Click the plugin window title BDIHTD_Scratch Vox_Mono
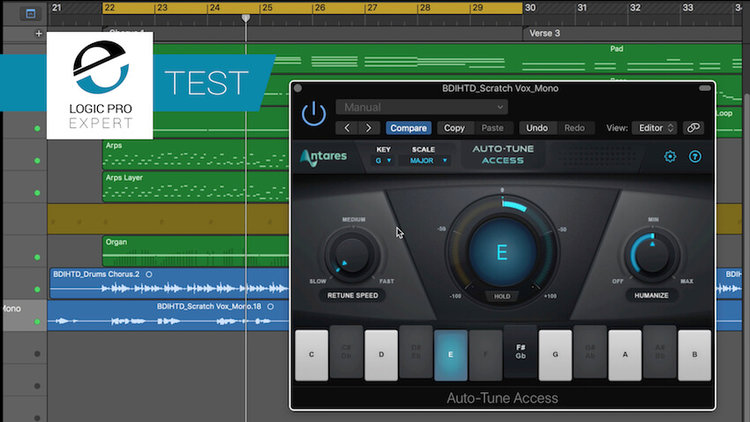The width and height of the screenshot is (750, 422). pyautogui.click(x=500, y=89)
